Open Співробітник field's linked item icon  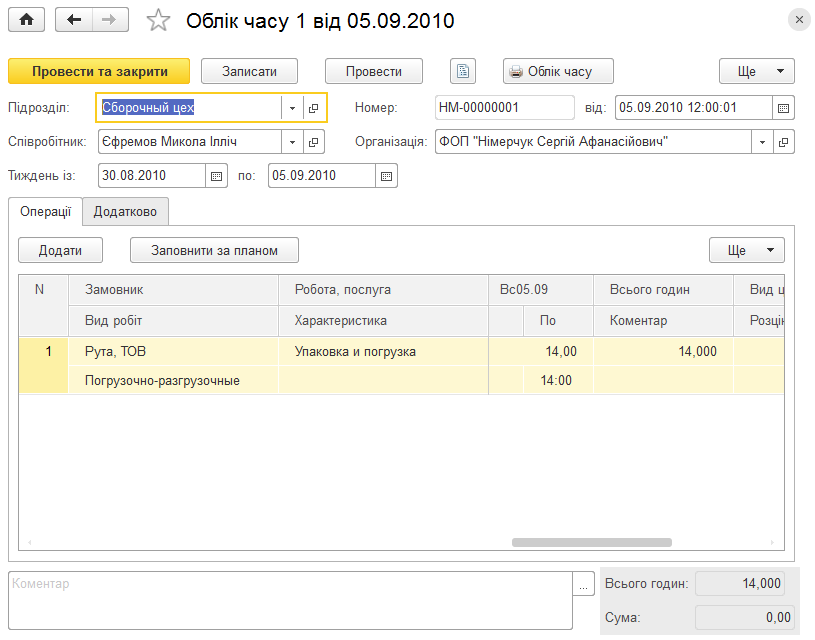pos(313,142)
